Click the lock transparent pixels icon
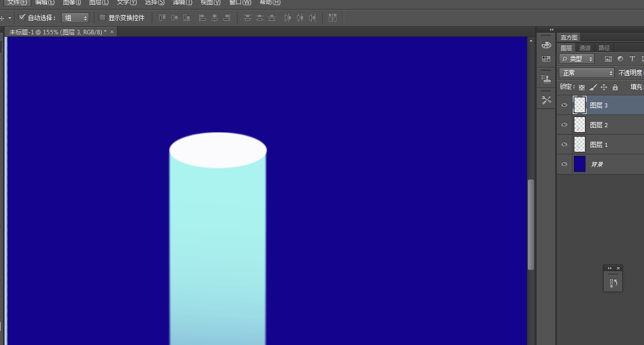 (x=581, y=87)
